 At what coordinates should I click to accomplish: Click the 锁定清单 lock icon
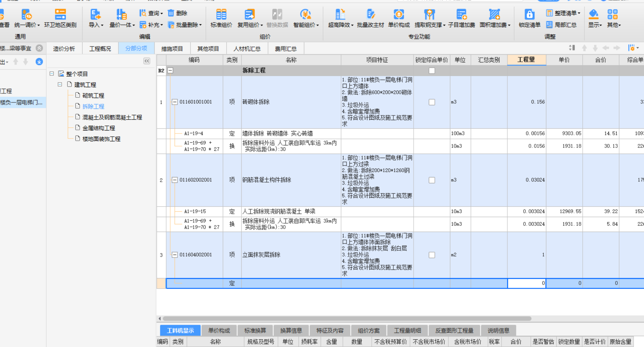point(529,15)
